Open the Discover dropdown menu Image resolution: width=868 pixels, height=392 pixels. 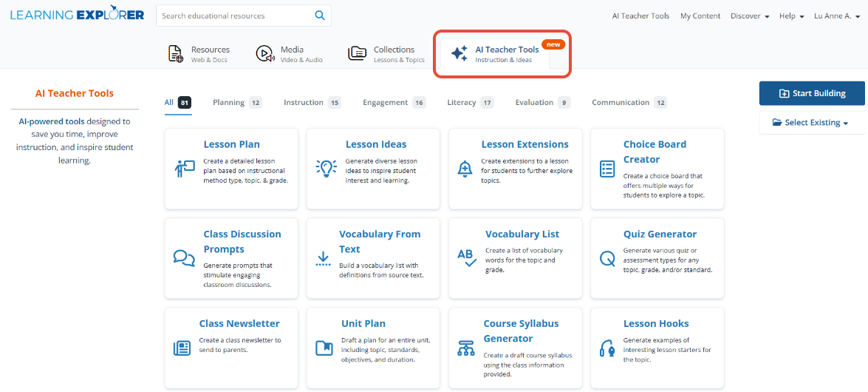point(750,16)
